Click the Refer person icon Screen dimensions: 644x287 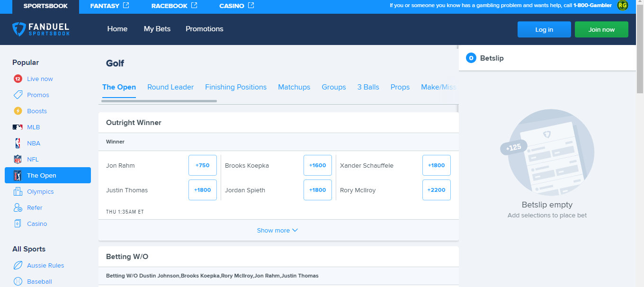[x=18, y=208]
